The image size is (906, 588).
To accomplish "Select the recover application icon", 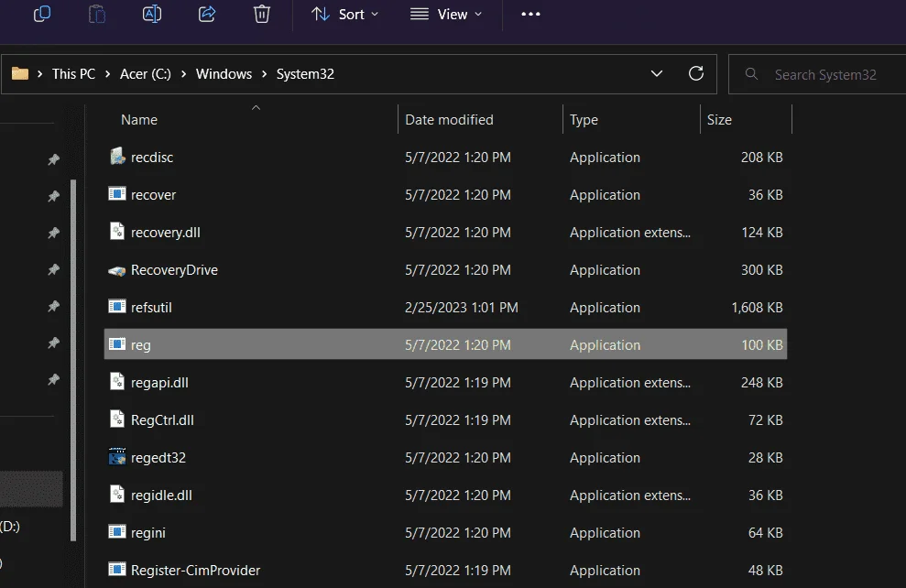I will click(117, 193).
